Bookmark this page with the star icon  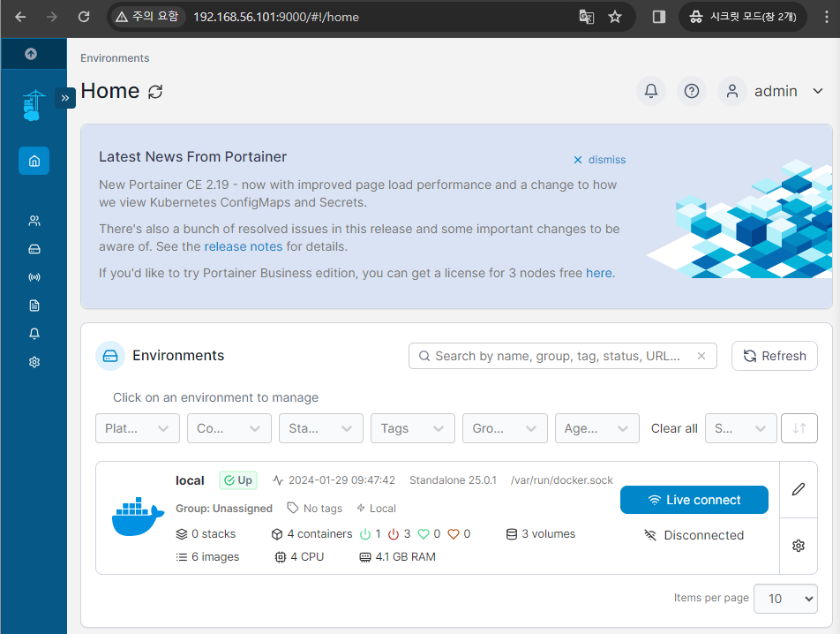click(615, 17)
